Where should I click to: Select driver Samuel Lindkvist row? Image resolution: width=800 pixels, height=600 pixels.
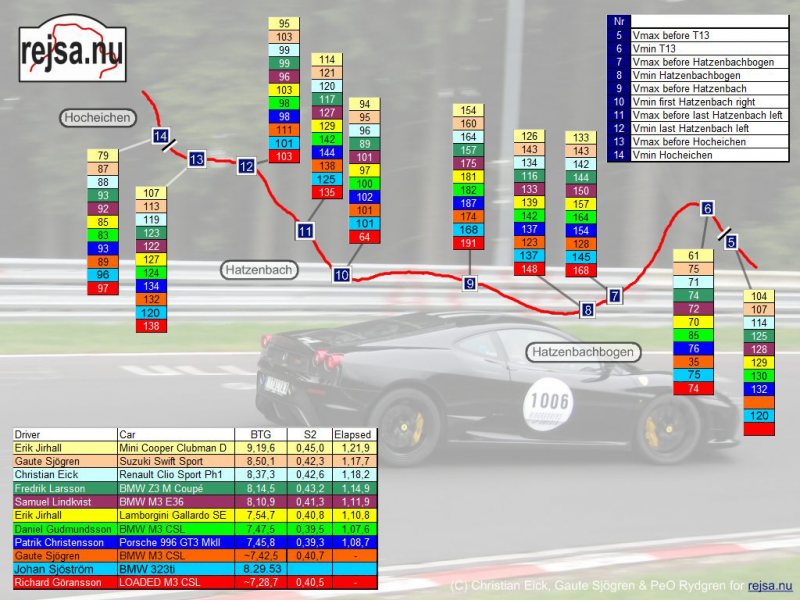[195, 502]
